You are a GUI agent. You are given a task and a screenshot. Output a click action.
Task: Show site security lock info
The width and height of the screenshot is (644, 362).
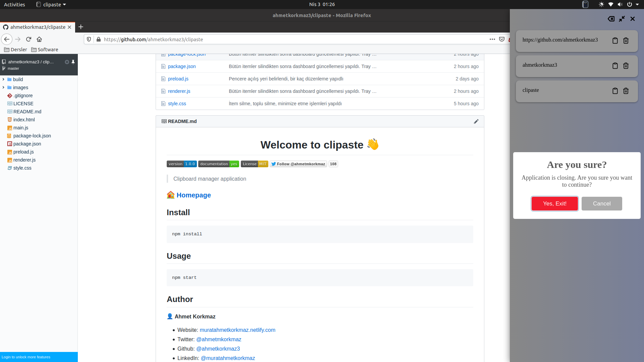point(99,39)
